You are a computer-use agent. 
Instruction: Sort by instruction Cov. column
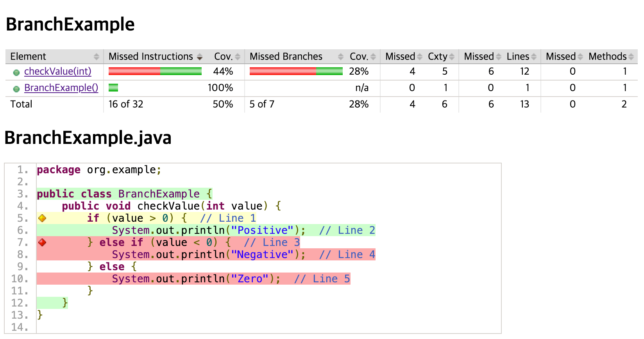pos(226,56)
